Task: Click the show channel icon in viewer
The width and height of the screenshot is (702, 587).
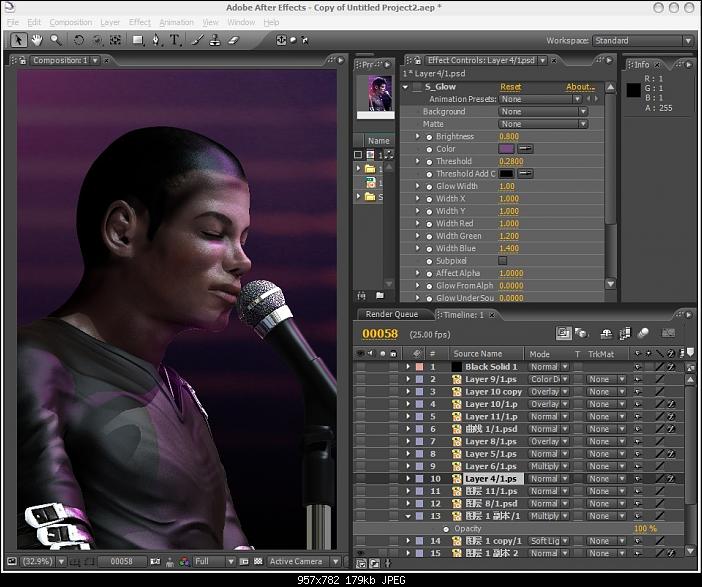Action: pos(184,561)
